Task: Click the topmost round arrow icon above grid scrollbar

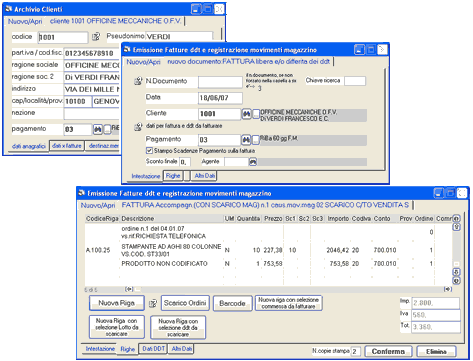Action: coord(456,218)
